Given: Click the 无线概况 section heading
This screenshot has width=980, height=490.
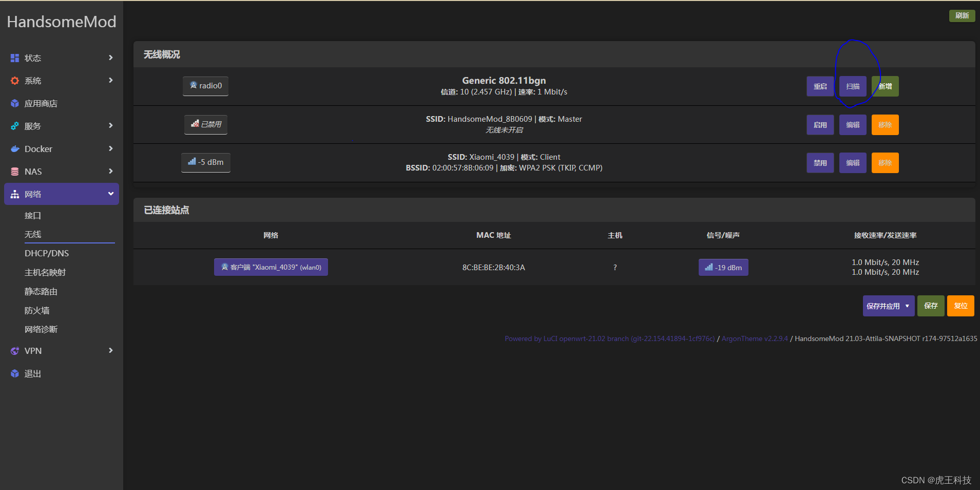Looking at the screenshot, I should [x=162, y=54].
